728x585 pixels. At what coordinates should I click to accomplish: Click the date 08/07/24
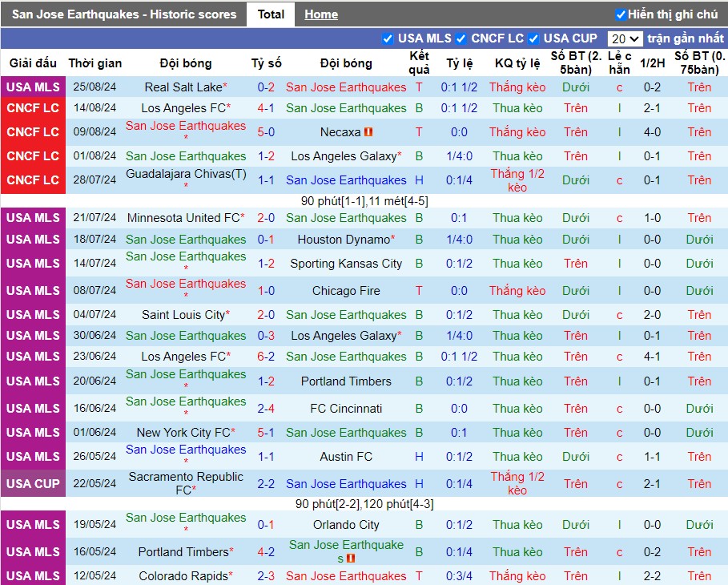[95, 291]
